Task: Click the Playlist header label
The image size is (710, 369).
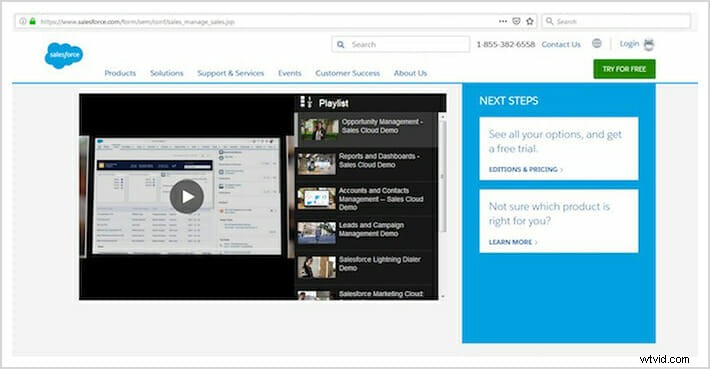Action: [333, 103]
